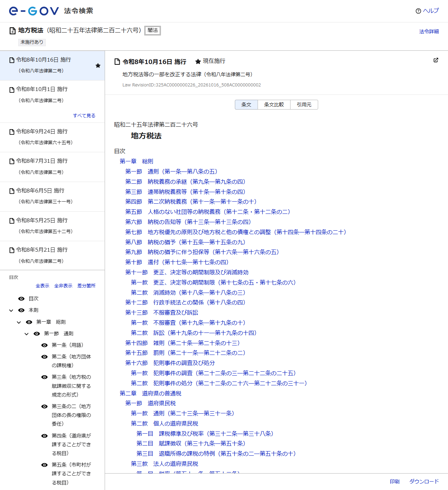Open 第三目 退職所得の課税の特例 link
This screenshot has height=490, width=448.
[216, 454]
